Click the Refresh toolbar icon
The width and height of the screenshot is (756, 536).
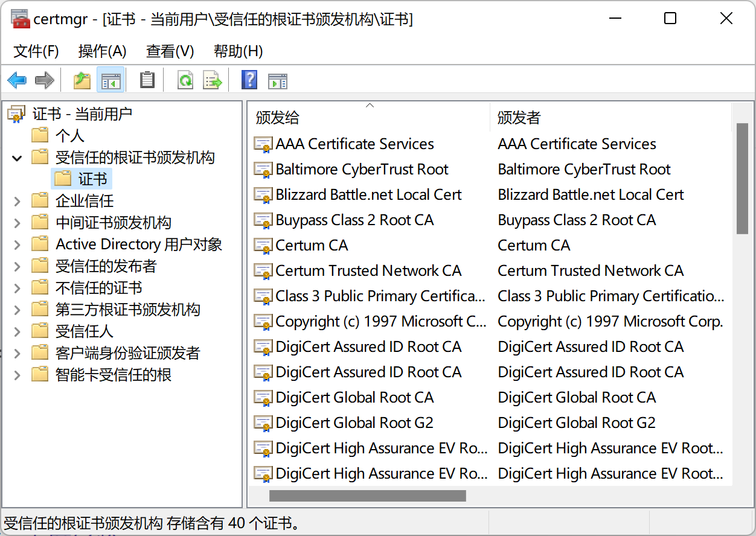(185, 80)
